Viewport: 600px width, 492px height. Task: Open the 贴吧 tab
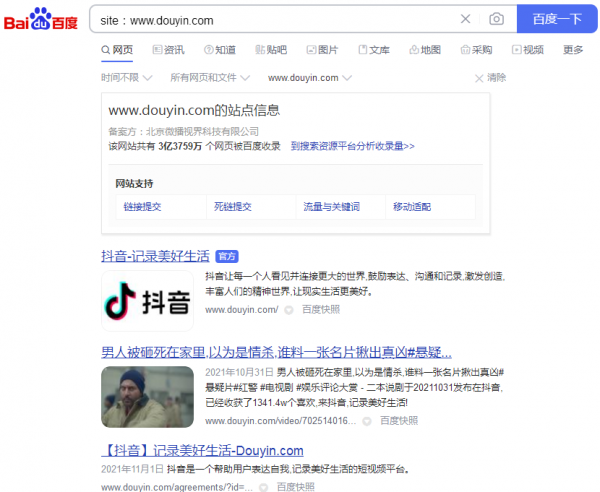pos(271,50)
